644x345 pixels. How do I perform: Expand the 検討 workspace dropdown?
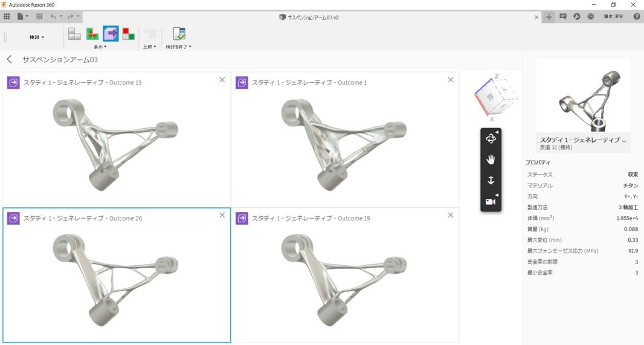tap(37, 37)
